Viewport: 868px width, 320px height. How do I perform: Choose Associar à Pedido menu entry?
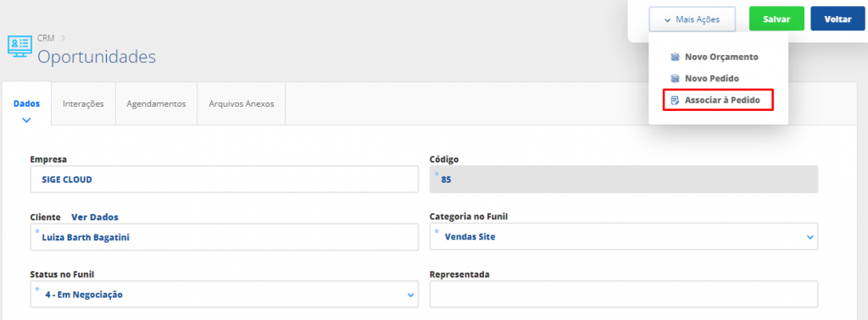pos(717,101)
